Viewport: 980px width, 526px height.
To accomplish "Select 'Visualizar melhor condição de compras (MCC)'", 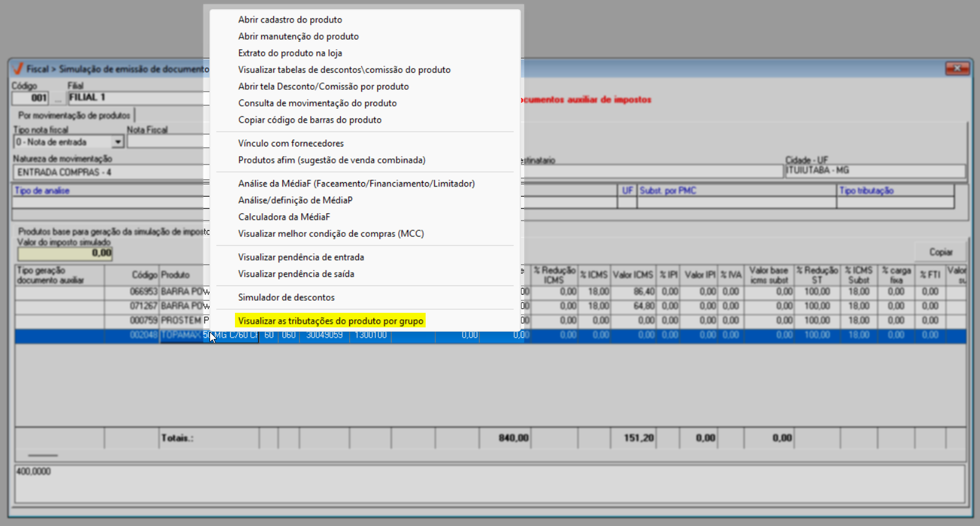I will pos(331,234).
